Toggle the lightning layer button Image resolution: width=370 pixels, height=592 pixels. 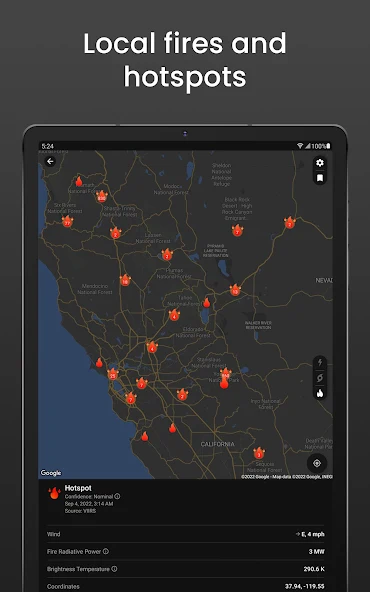tap(320, 362)
